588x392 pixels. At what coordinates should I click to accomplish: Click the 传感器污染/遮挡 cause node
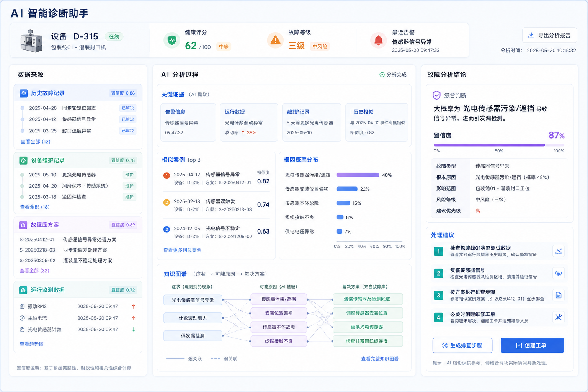pyautogui.click(x=279, y=299)
